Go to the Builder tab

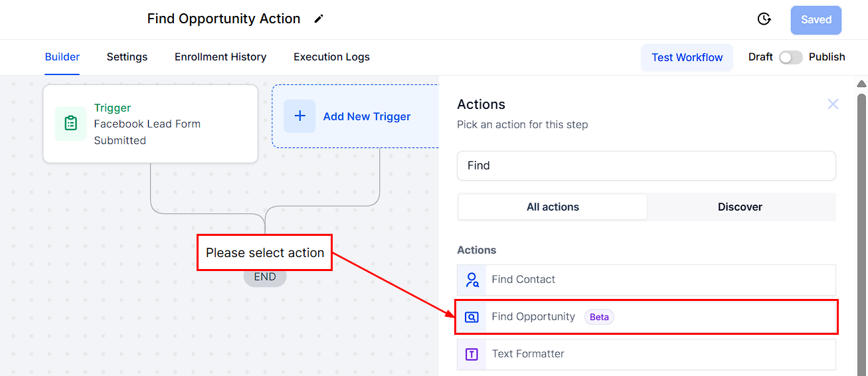(62, 57)
